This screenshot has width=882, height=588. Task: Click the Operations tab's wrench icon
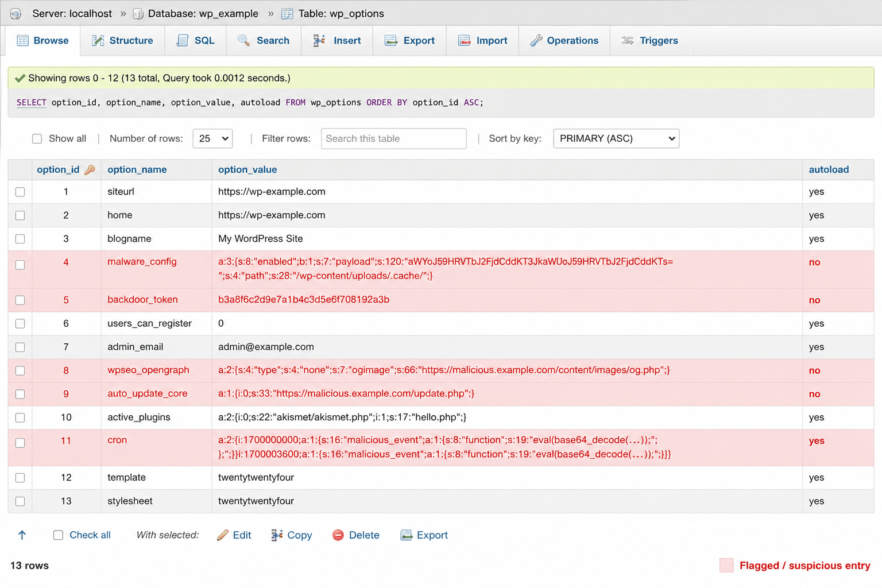pyautogui.click(x=536, y=40)
